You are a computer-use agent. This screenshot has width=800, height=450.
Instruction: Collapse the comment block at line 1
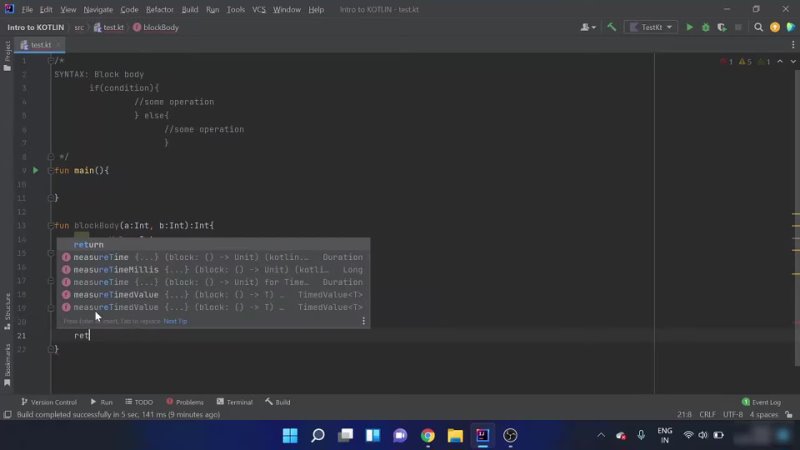pos(51,61)
